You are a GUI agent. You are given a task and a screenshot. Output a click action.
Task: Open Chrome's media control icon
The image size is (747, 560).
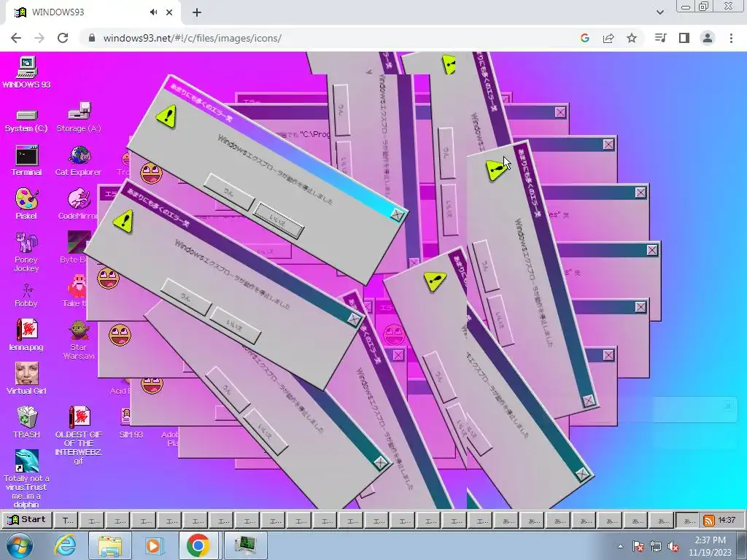pyautogui.click(x=660, y=38)
